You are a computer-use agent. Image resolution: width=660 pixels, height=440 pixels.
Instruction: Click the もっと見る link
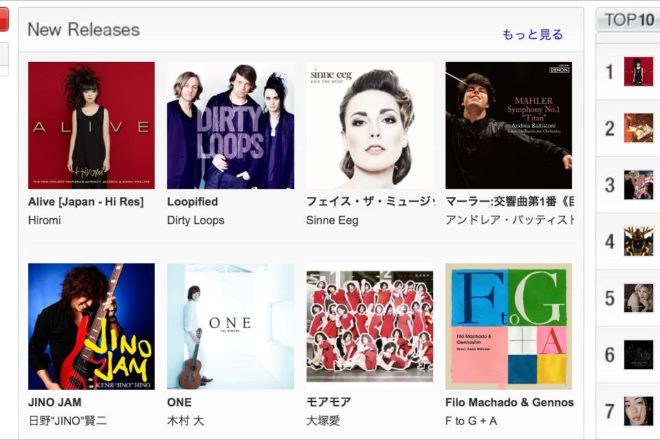[532, 35]
